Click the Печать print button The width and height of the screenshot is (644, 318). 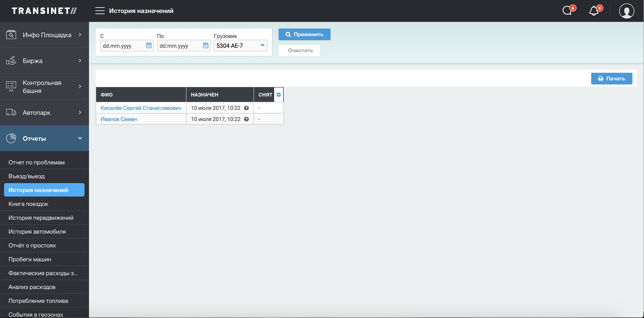click(x=611, y=79)
